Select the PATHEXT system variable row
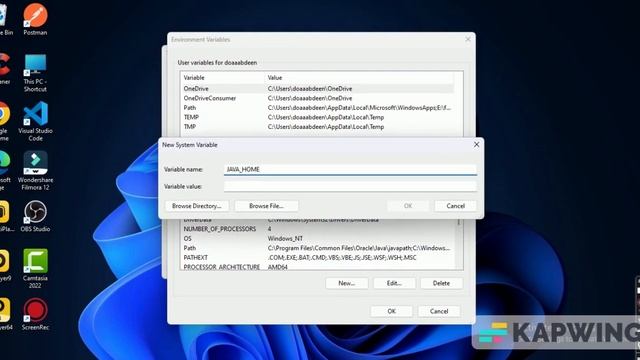Image resolution: width=640 pixels, height=360 pixels. [x=318, y=258]
